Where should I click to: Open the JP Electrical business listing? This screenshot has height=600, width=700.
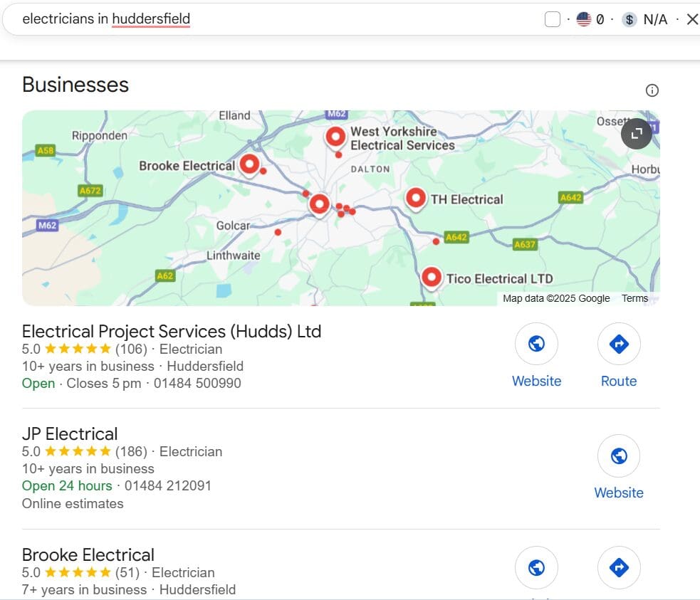(x=70, y=433)
